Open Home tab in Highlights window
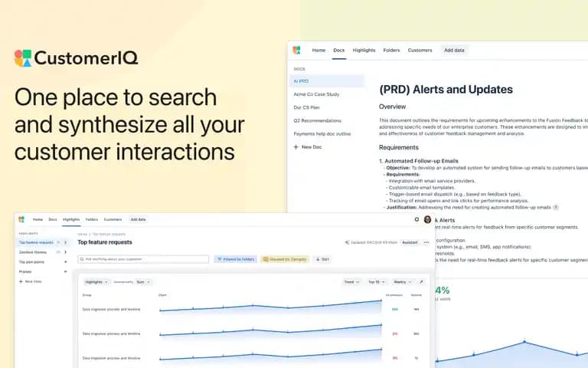 coord(38,219)
